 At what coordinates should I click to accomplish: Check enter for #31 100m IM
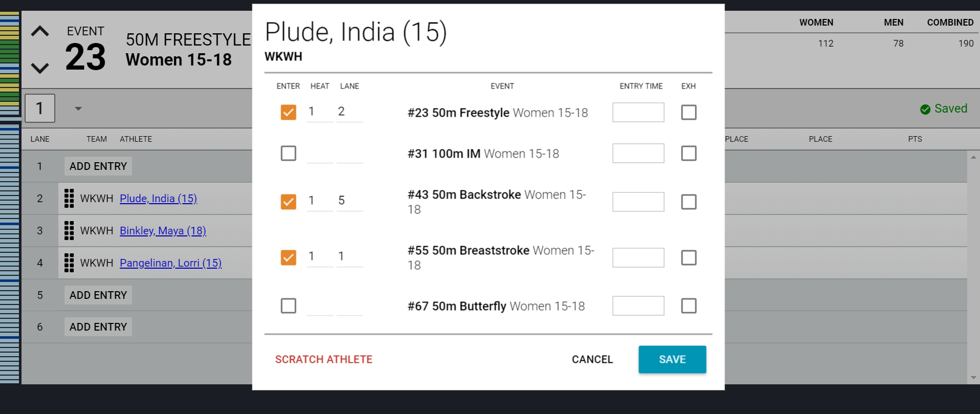point(288,153)
